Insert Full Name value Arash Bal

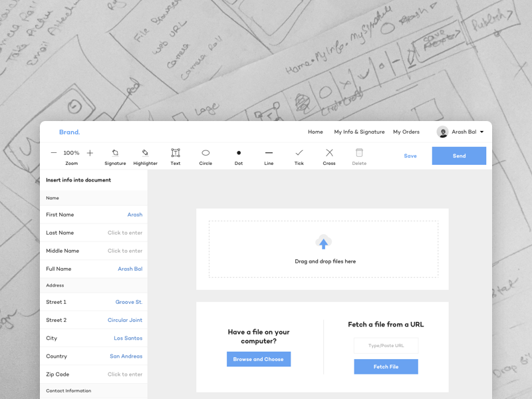click(130, 269)
